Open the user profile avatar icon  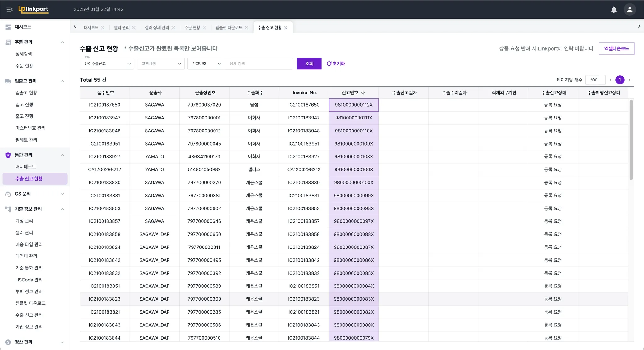click(x=629, y=9)
